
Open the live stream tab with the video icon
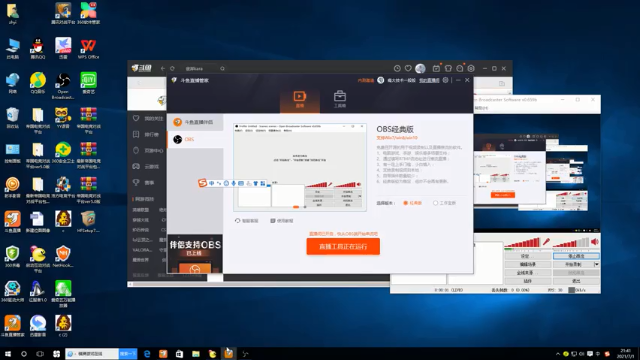[300, 99]
